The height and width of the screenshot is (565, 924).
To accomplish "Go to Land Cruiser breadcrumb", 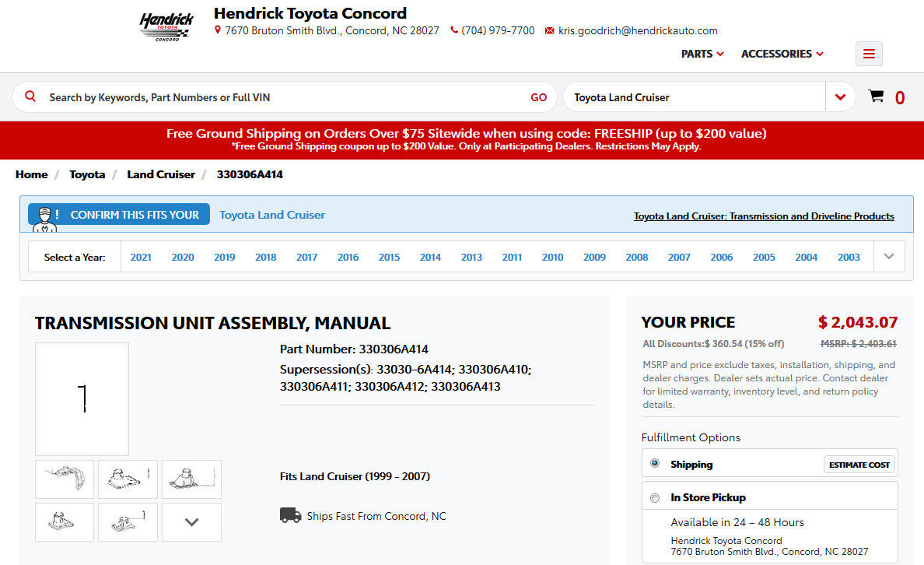I will click(x=161, y=174).
